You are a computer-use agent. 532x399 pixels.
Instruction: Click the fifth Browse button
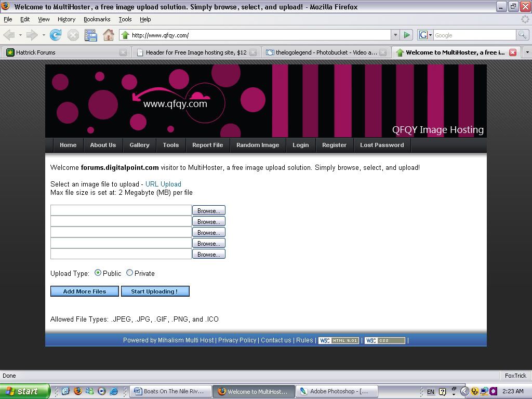(209, 254)
